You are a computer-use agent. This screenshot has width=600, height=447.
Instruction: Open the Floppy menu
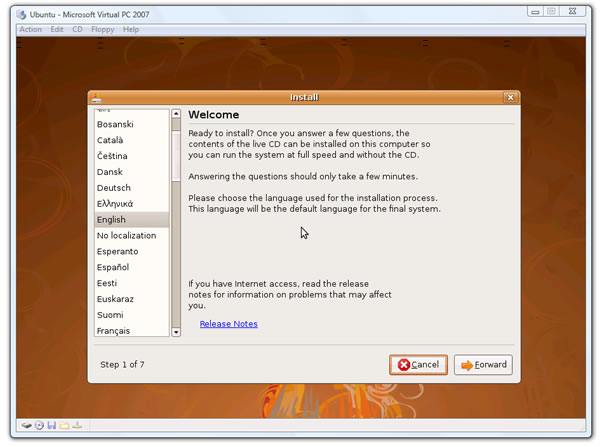point(103,29)
